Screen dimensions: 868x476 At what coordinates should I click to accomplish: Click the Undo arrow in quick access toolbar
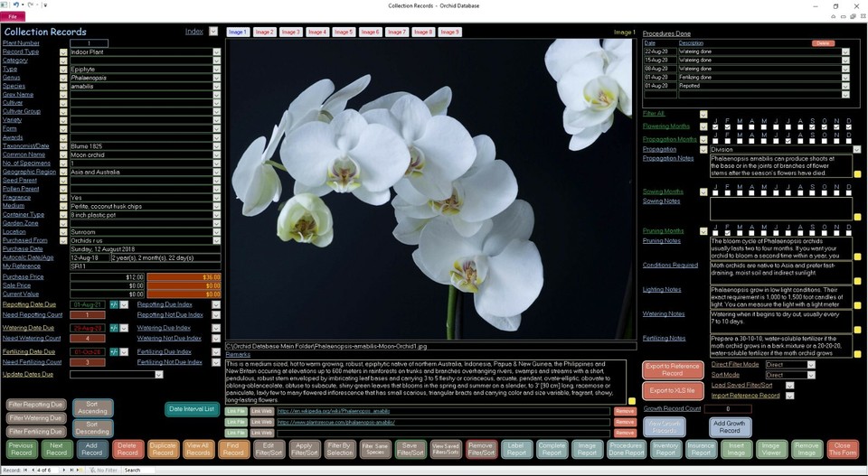(16, 5)
